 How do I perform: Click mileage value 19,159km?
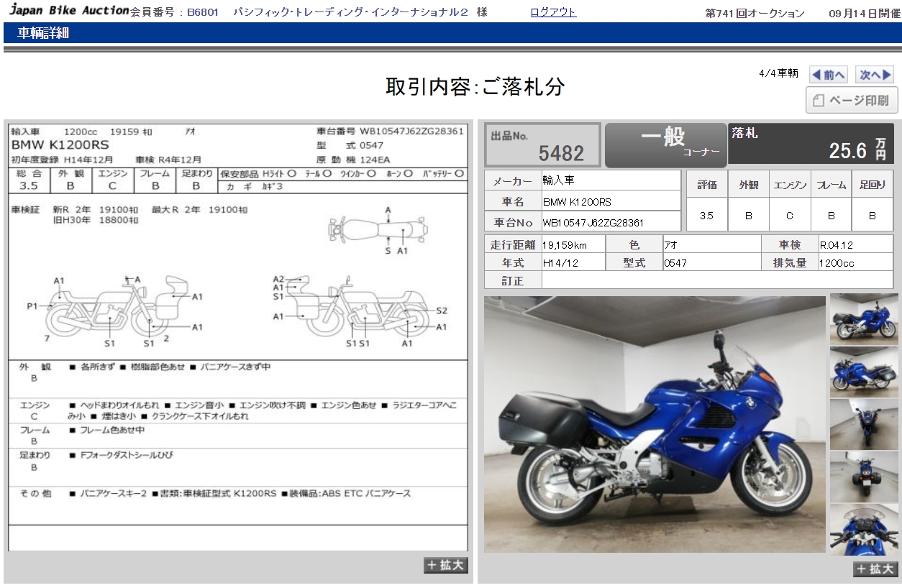click(565, 245)
